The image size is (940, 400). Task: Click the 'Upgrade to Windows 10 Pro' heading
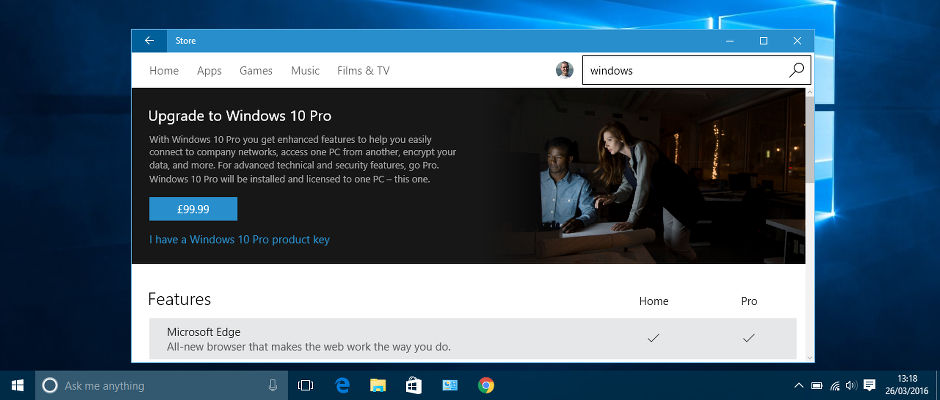pyautogui.click(x=240, y=116)
